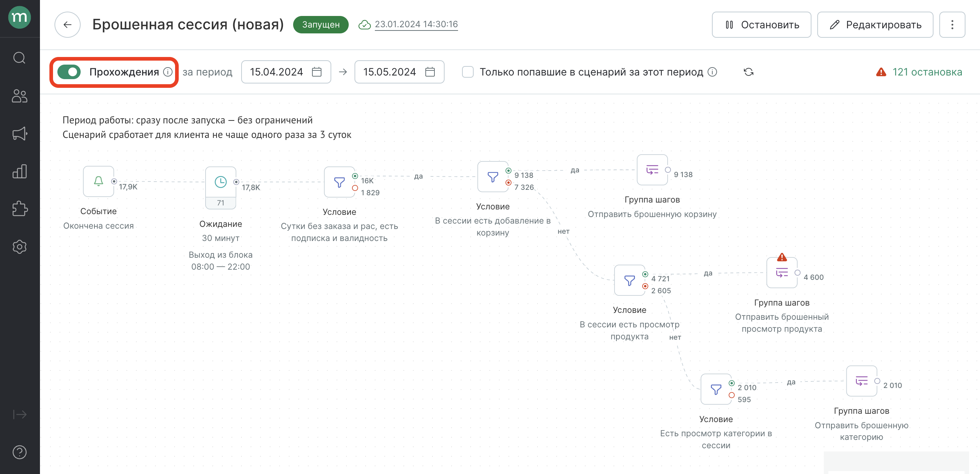Click the 17,9K count after the event
The width and height of the screenshot is (980, 474).
pyautogui.click(x=128, y=187)
